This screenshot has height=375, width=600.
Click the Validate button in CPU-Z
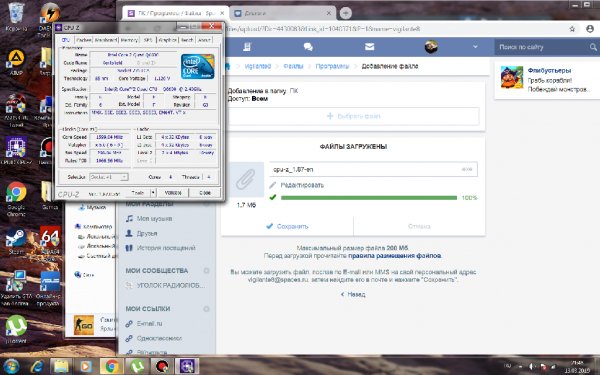click(173, 193)
